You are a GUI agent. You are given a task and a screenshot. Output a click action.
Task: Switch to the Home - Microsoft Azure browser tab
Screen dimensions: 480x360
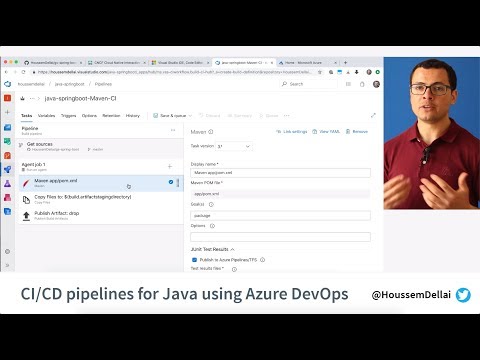click(307, 62)
